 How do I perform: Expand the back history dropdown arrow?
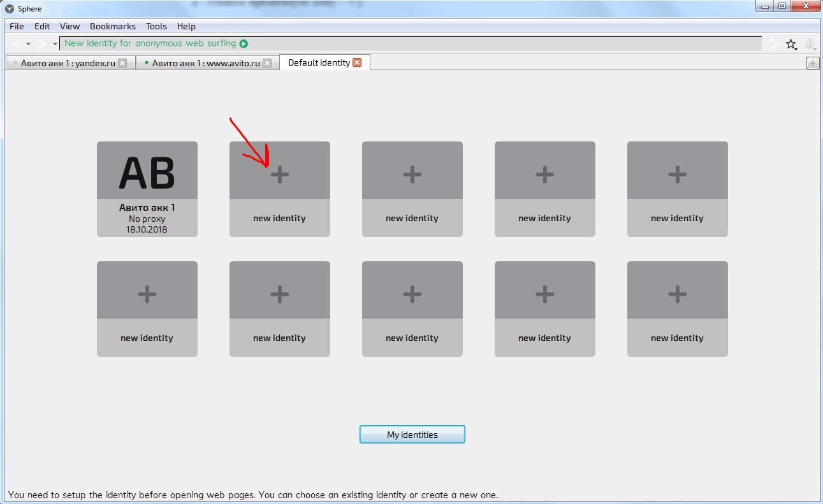[x=28, y=44]
